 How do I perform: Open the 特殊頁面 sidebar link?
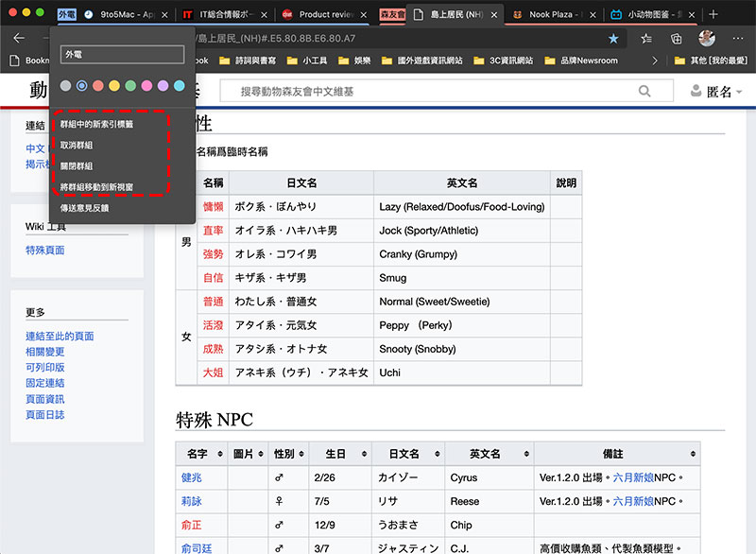[45, 250]
